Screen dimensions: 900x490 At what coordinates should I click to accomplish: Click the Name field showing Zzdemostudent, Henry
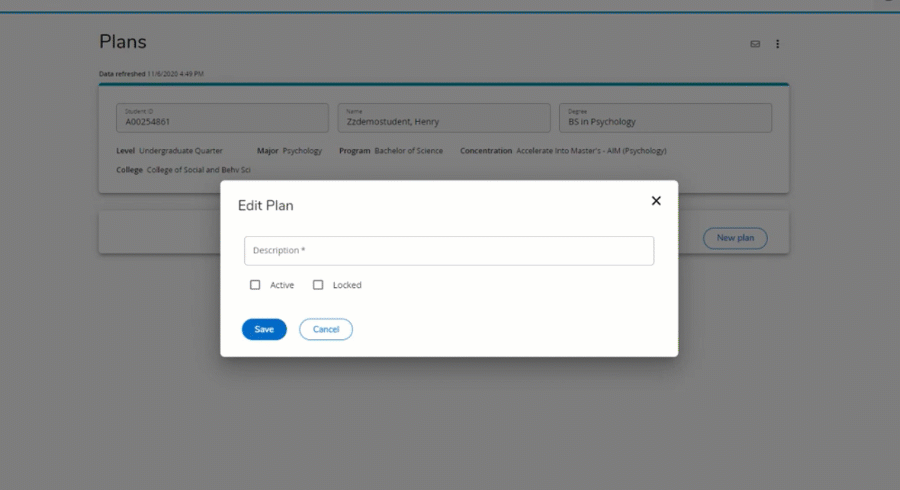pos(444,118)
